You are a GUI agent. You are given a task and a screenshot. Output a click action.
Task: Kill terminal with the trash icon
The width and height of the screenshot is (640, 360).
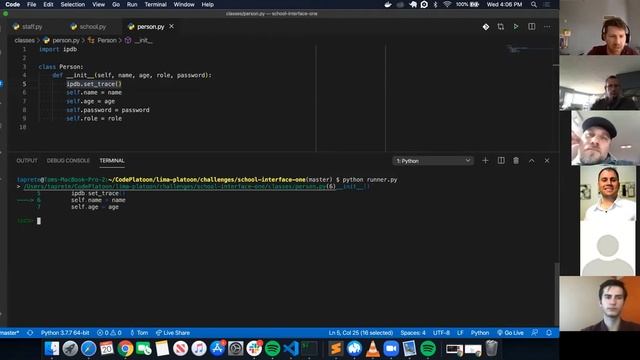[516, 160]
